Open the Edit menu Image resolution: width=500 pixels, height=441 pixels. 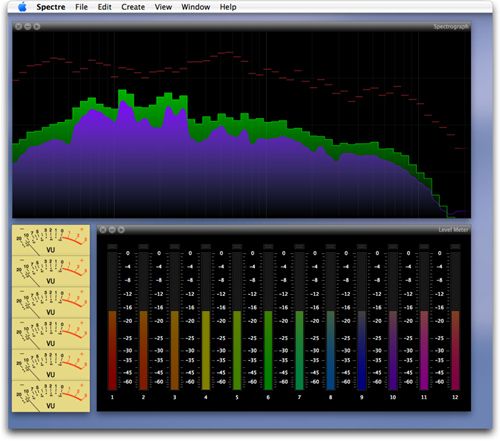point(104,7)
